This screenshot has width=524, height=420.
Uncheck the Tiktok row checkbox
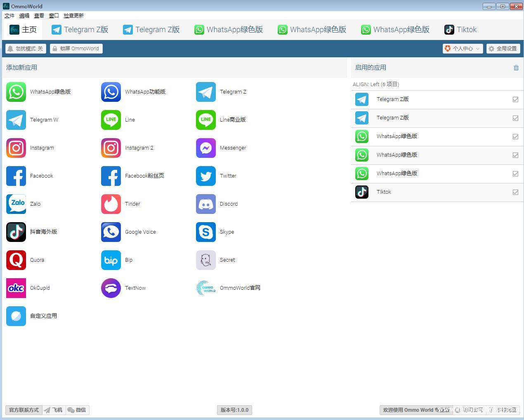point(515,192)
